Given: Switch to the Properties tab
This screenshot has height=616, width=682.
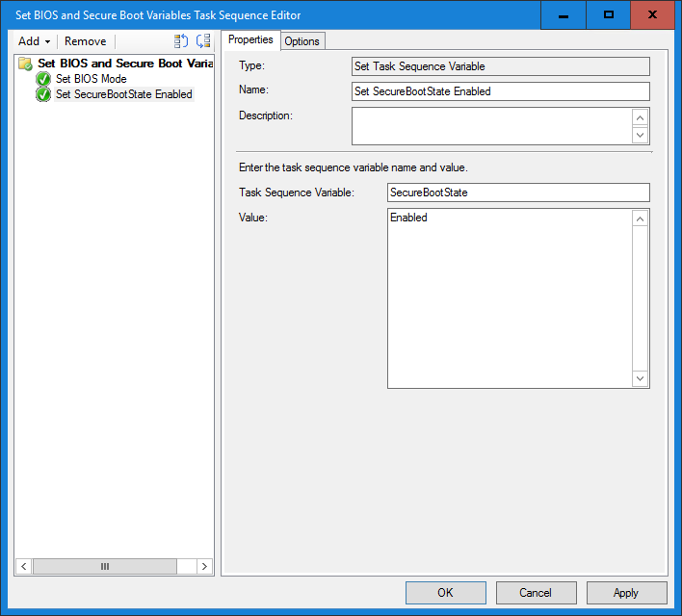Looking at the screenshot, I should coord(250,40).
